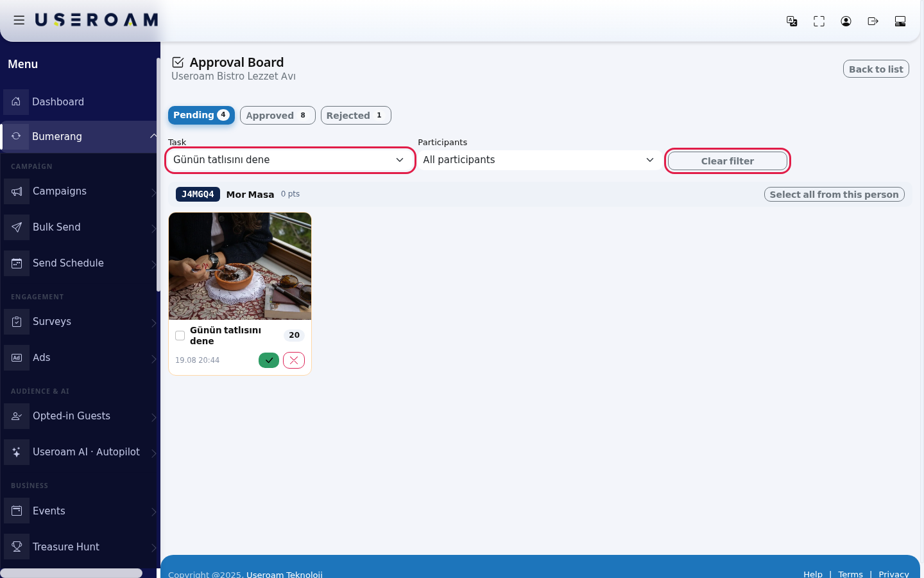The image size is (924, 578).
Task: Expand the Events submenu chevron
Action: point(153,512)
